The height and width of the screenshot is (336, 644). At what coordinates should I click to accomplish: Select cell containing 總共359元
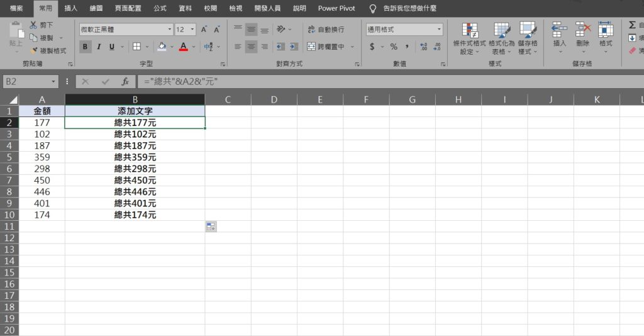pos(135,157)
